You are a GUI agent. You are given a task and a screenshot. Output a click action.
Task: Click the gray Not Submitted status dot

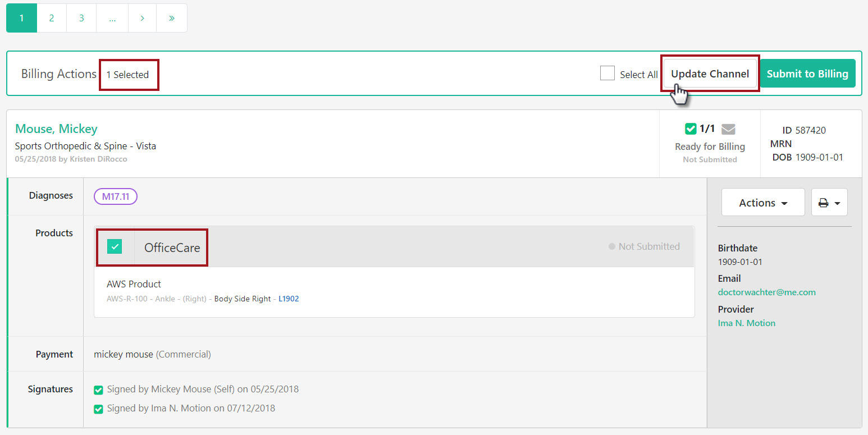pos(613,246)
